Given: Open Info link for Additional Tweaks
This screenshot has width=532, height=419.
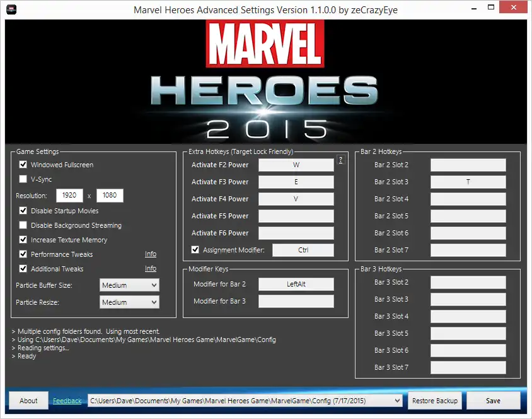Looking at the screenshot, I should point(151,269).
